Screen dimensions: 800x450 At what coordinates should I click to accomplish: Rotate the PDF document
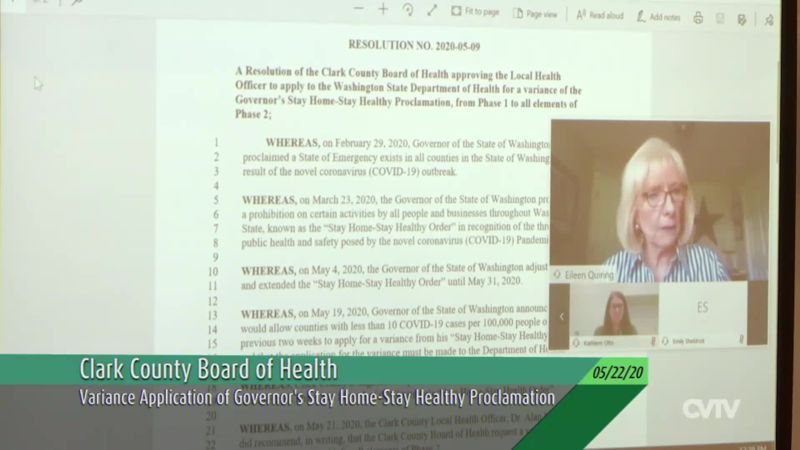pos(408,10)
